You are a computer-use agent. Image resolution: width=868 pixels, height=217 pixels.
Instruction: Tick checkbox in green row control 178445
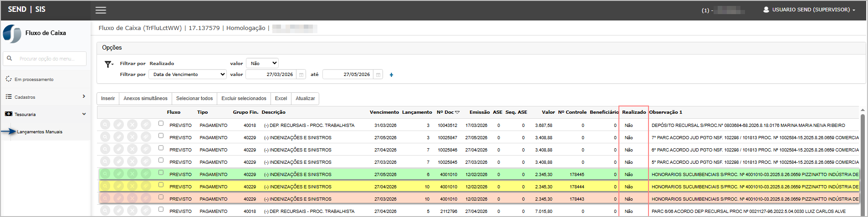click(161, 172)
